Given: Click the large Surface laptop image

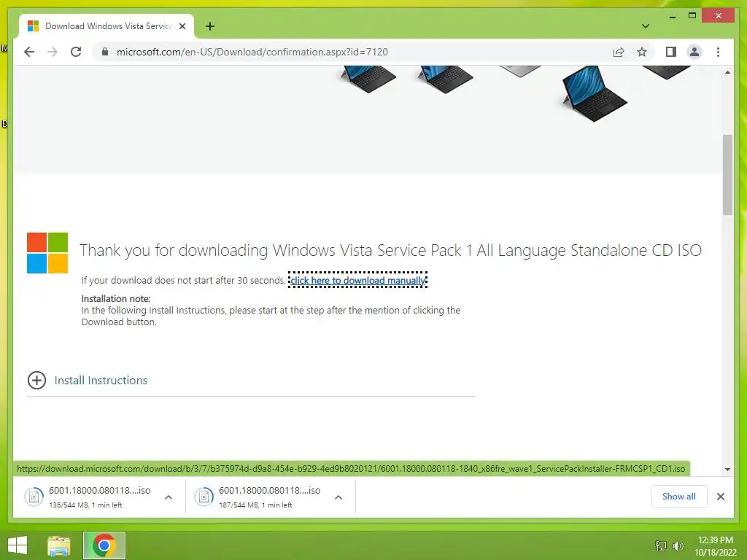Looking at the screenshot, I should tap(594, 94).
